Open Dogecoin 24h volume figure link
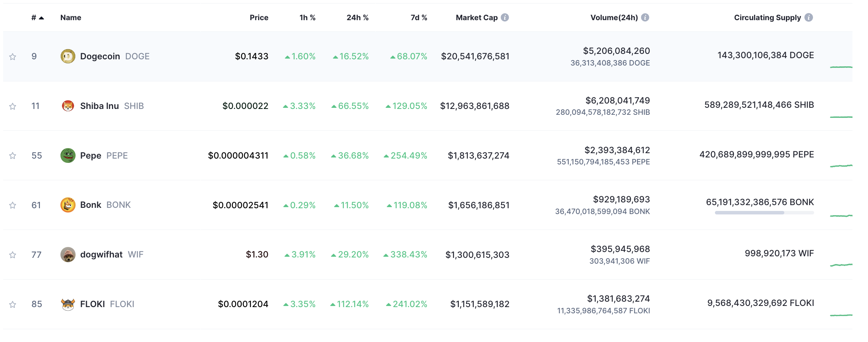The height and width of the screenshot is (342, 868). tap(616, 51)
